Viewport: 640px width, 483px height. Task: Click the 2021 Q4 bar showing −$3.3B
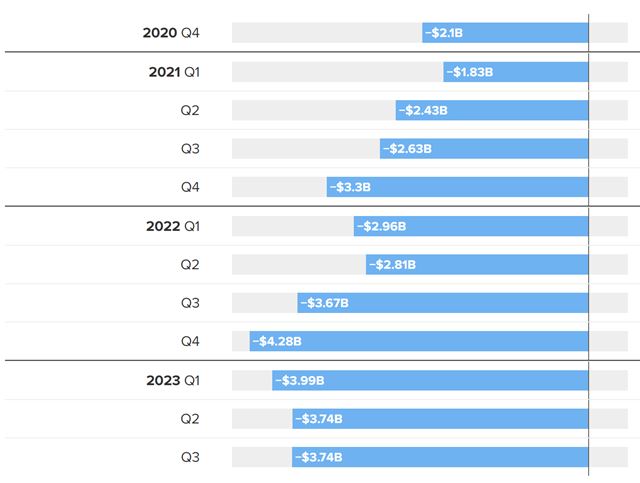click(458, 187)
